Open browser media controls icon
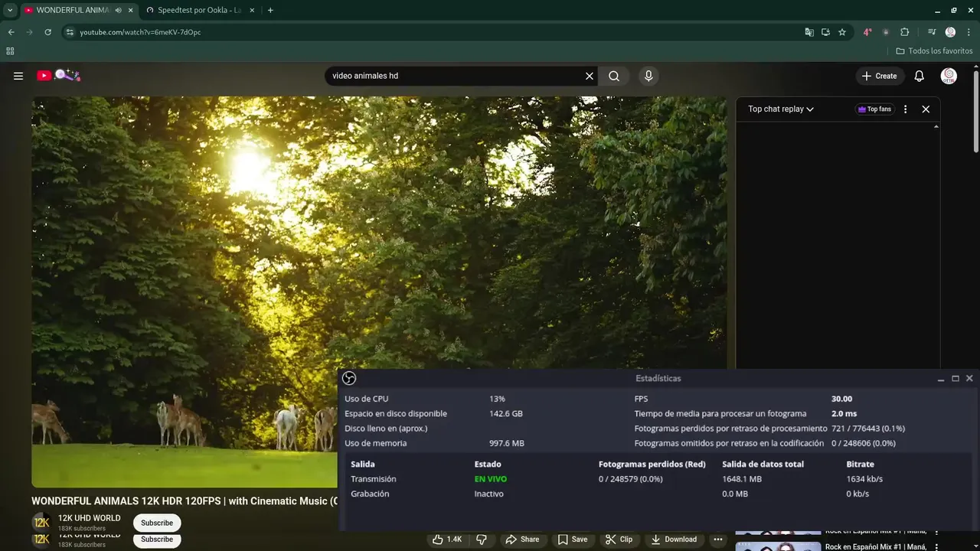Viewport: 980px width, 551px height. 932,32
